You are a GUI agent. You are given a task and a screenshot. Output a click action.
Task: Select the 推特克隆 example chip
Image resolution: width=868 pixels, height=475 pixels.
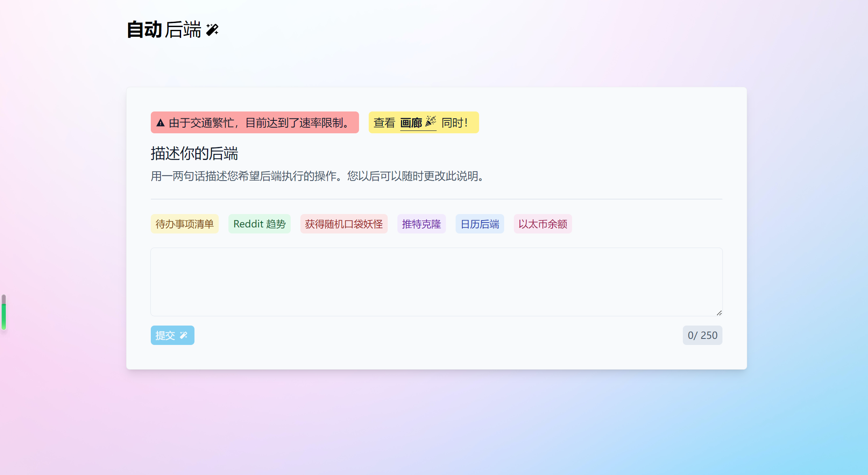click(421, 224)
